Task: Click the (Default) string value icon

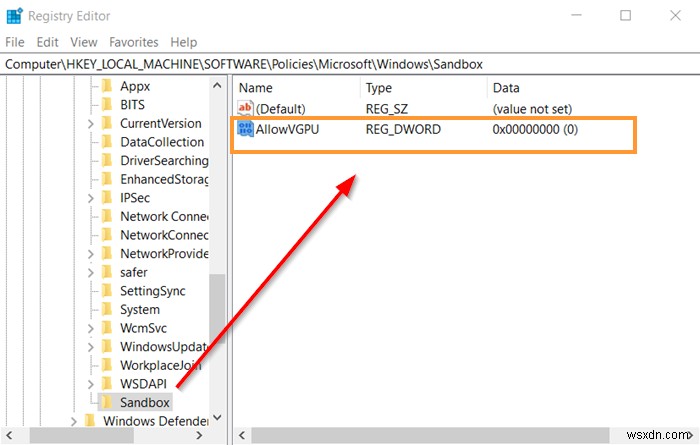Action: point(245,108)
